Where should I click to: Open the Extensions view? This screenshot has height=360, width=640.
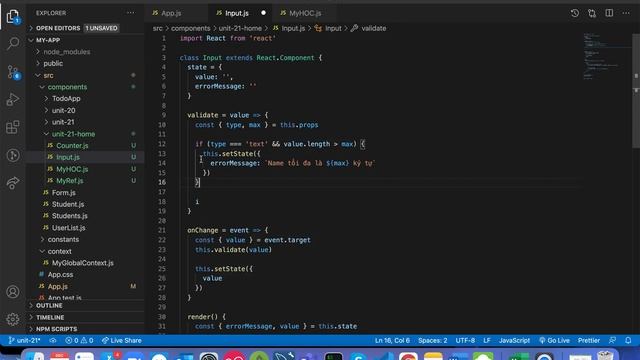[x=13, y=127]
